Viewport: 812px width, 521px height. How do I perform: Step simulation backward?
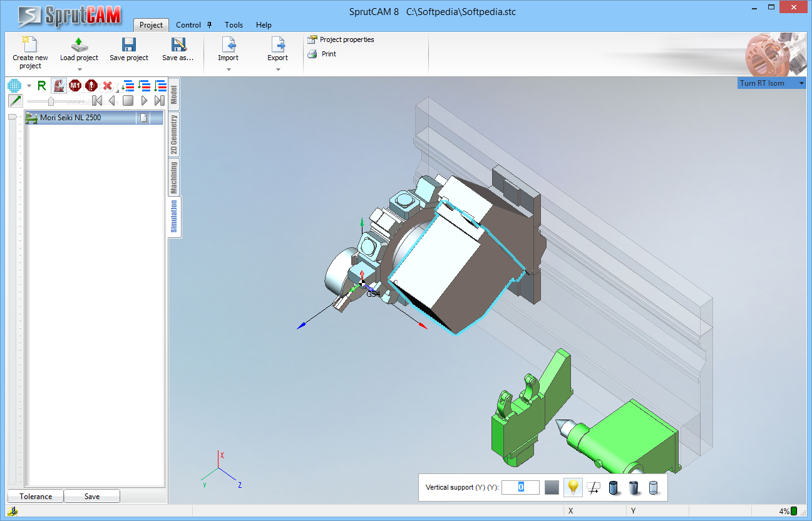(112, 101)
